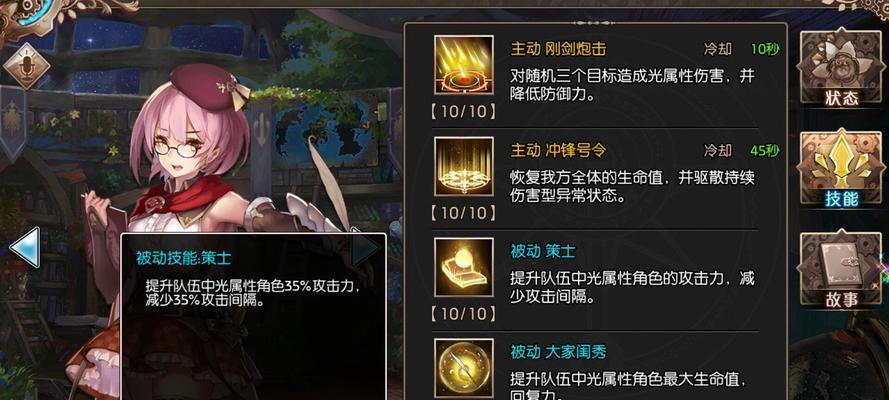
Task: Go to previous character with left arrow
Action: (25, 247)
